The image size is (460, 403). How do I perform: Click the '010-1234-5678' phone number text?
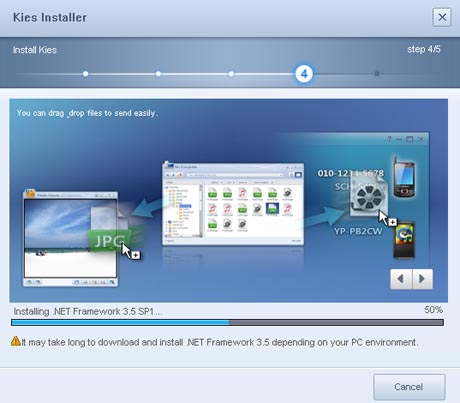tap(351, 173)
